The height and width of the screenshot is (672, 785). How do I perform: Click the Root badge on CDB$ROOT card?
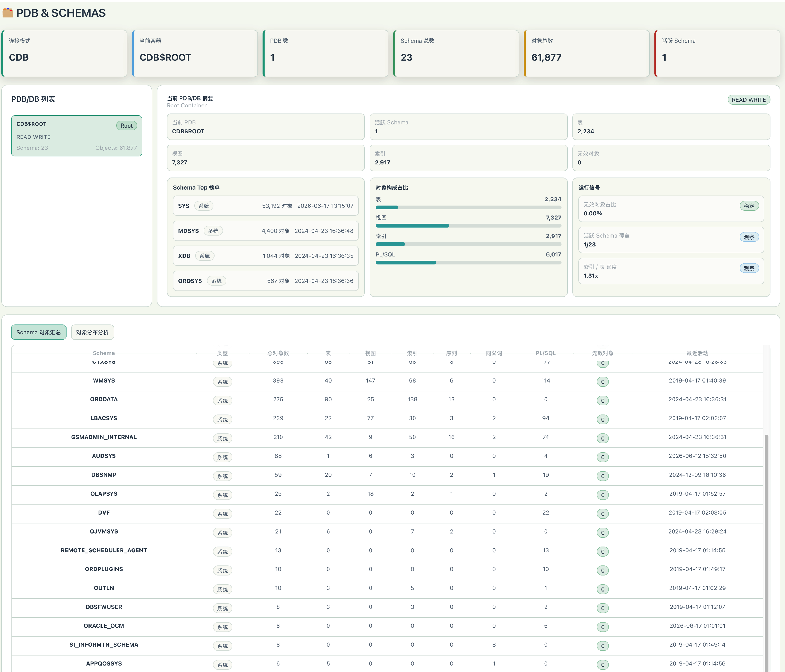pyautogui.click(x=127, y=125)
